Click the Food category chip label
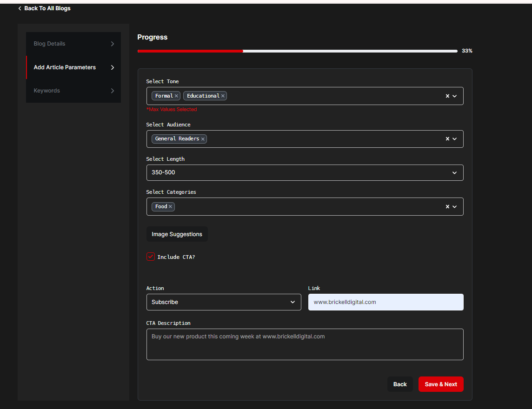 pyautogui.click(x=161, y=206)
